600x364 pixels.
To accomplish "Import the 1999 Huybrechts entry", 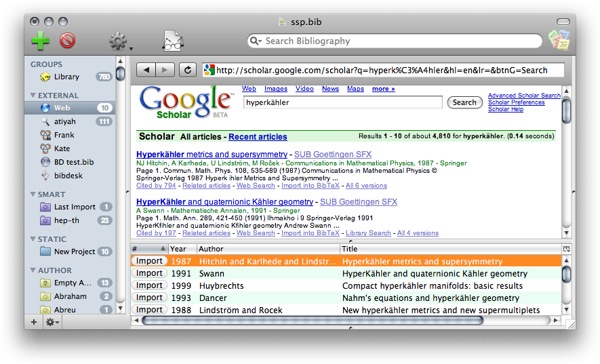I will pos(149,285).
